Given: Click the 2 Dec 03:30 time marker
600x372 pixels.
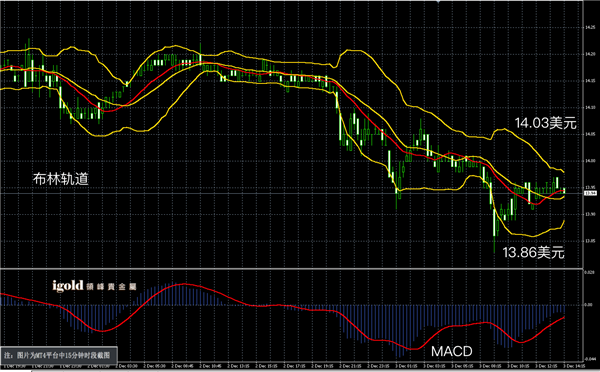Looking at the screenshot, I should [x=126, y=366].
